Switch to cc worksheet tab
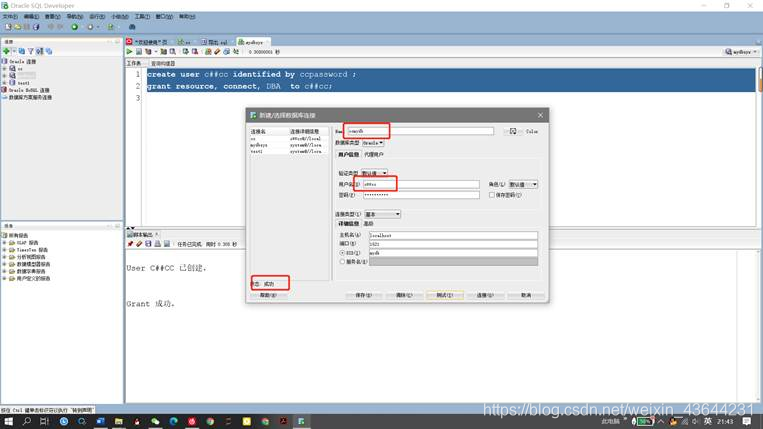763x429 pixels. coord(184,42)
